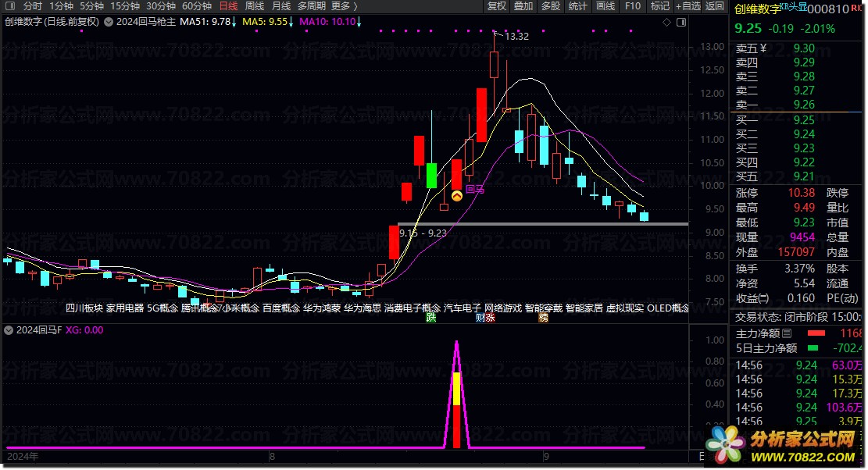This screenshot has width=868, height=470.
Task: Click stock name 创维数字 in quote panel
Action: click(757, 9)
